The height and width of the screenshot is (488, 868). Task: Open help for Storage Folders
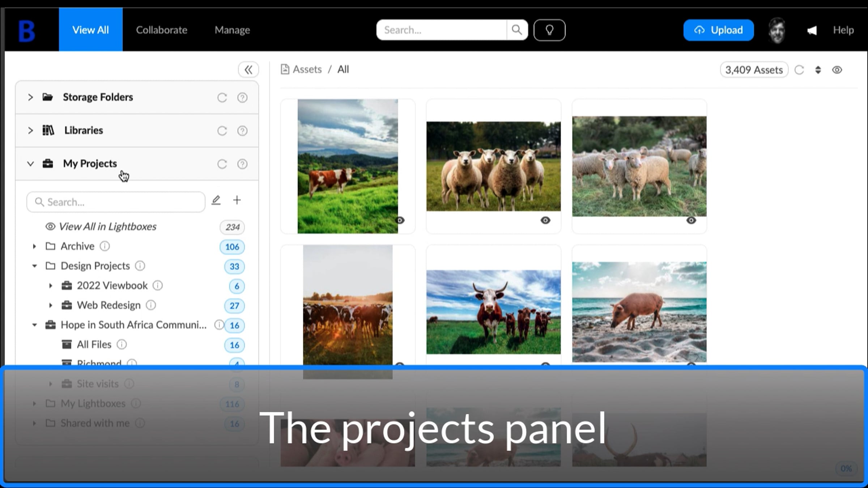[x=242, y=98]
